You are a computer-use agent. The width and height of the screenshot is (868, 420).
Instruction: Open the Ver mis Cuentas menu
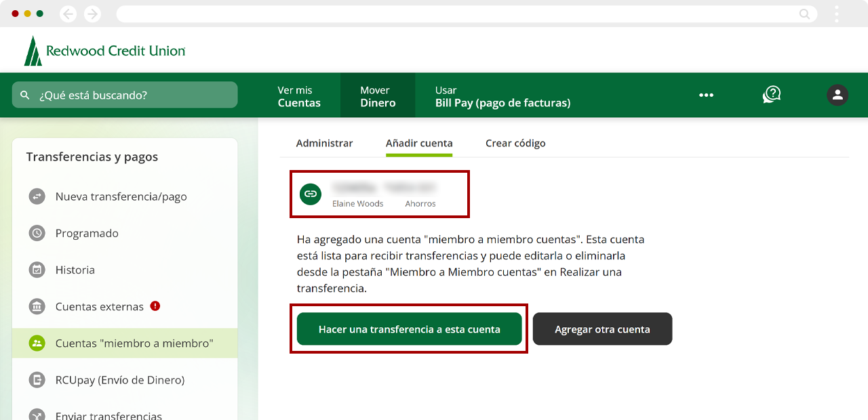coord(299,96)
